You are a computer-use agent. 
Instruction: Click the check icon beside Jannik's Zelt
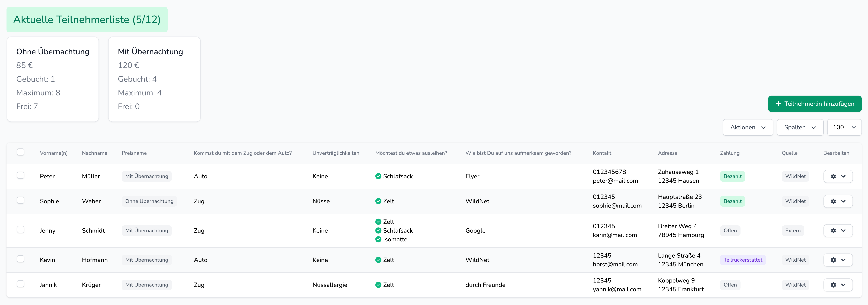pyautogui.click(x=378, y=285)
